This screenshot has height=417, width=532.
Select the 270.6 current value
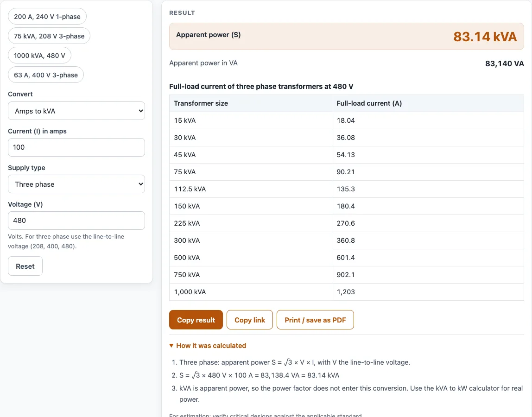346,223
